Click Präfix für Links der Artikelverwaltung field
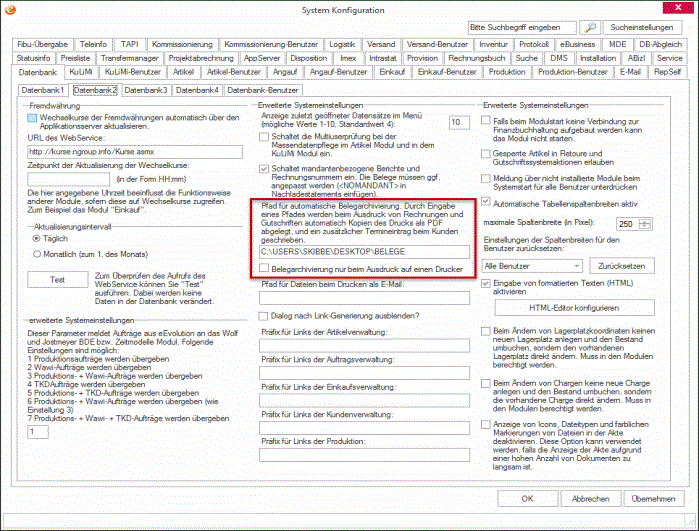 pos(364,346)
